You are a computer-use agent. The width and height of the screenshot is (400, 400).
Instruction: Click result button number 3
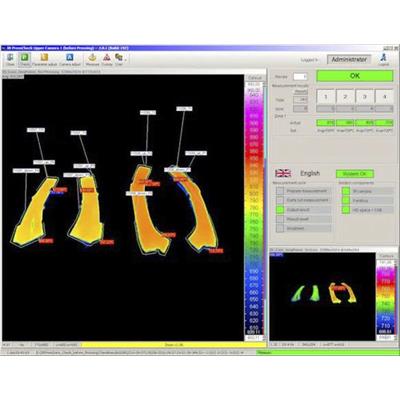click(x=365, y=97)
